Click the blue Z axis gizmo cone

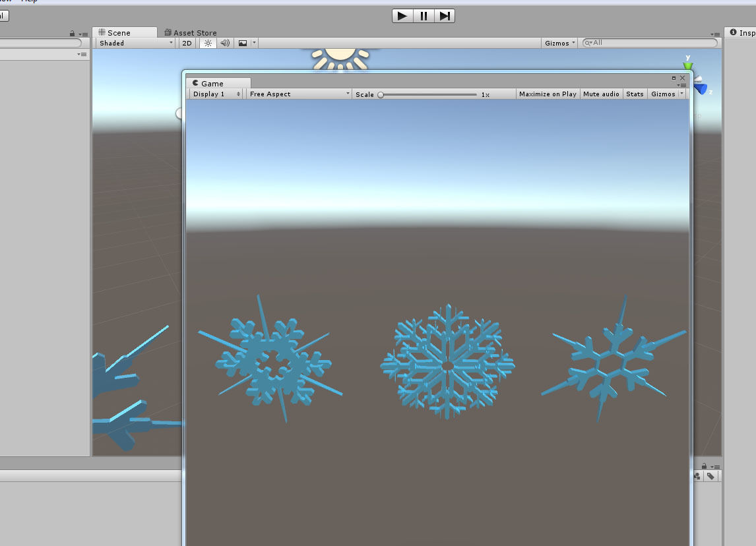pos(701,88)
